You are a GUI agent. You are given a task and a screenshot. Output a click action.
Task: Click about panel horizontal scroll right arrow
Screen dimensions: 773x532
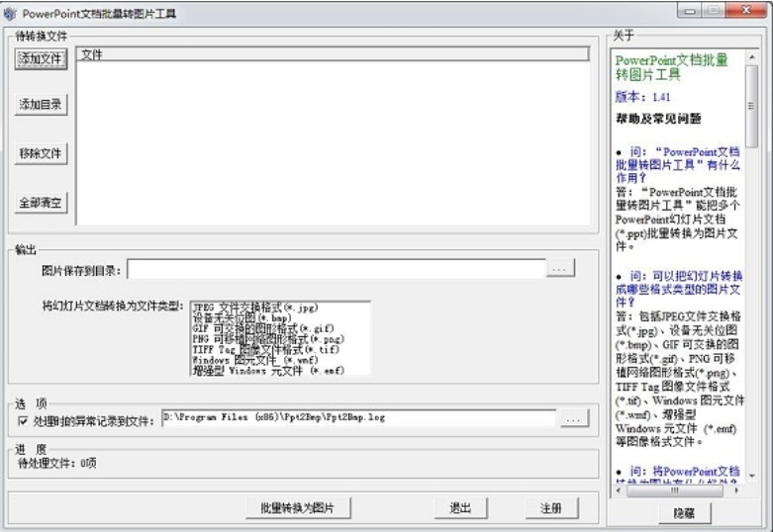[x=736, y=490]
